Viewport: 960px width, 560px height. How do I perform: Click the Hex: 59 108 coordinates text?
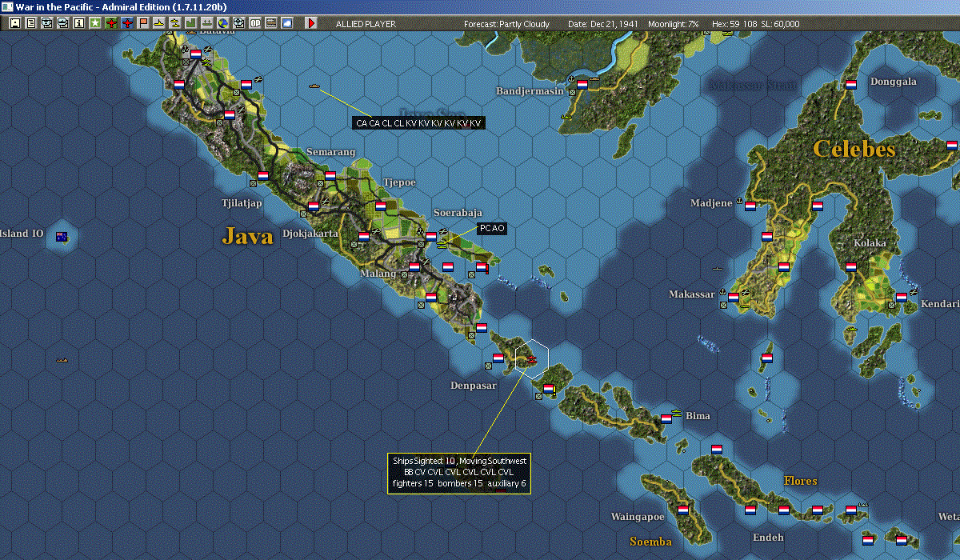[733, 24]
